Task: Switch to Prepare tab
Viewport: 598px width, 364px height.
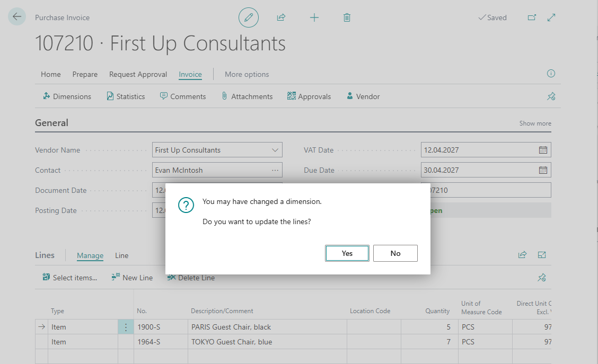Action: (85, 74)
